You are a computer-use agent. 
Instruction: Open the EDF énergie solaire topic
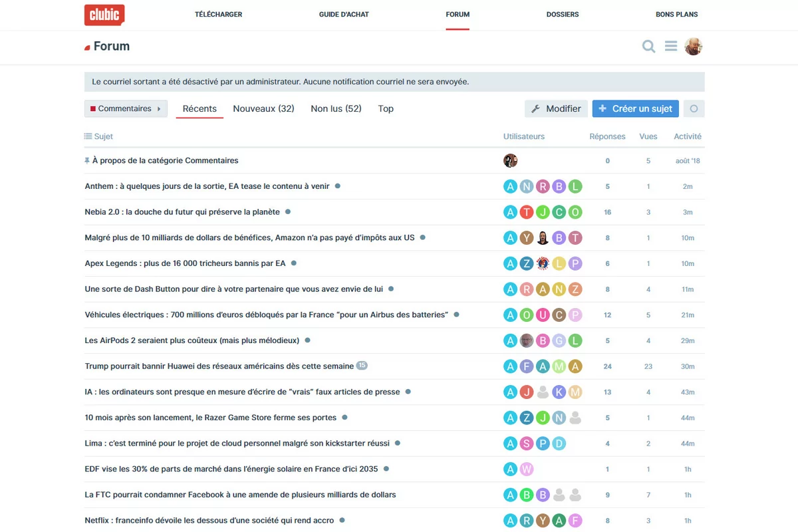coord(231,469)
